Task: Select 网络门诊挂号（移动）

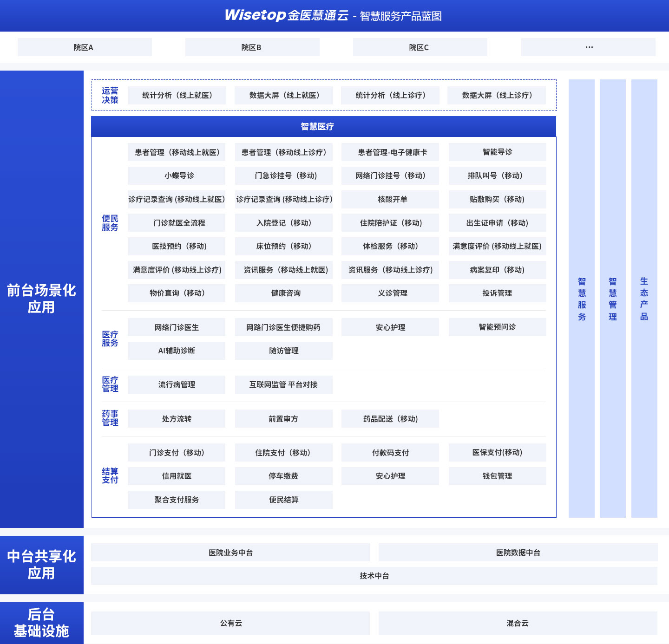Action: pyautogui.click(x=390, y=176)
